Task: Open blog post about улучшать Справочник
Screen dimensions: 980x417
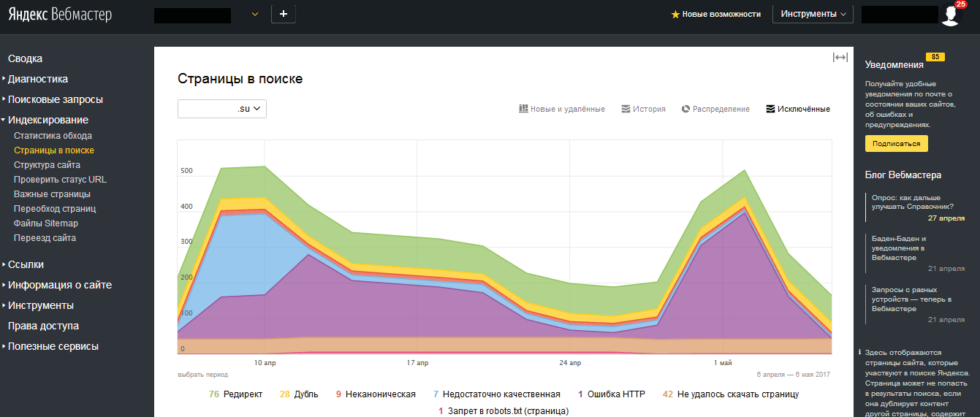Action: tap(912, 202)
